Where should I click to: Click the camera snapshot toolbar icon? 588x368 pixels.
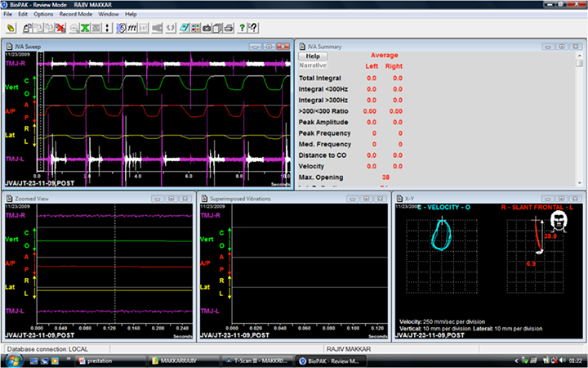tap(207, 29)
